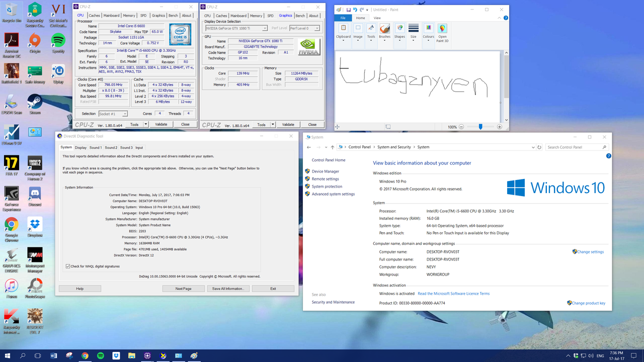The height and width of the screenshot is (362, 644).
Task: Save the Paint drawing with the floppy icon
Action: [348, 10]
